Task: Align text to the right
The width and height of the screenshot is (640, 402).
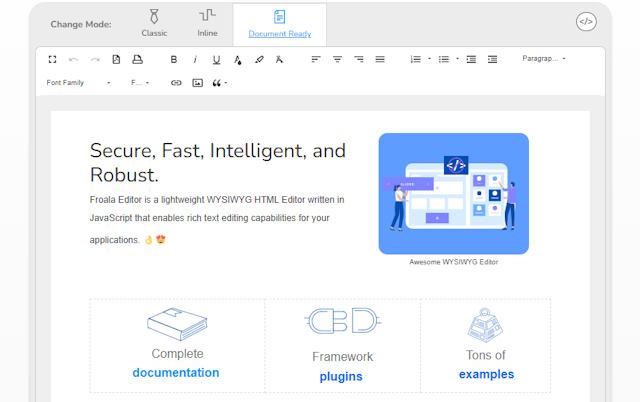Action: [359, 60]
